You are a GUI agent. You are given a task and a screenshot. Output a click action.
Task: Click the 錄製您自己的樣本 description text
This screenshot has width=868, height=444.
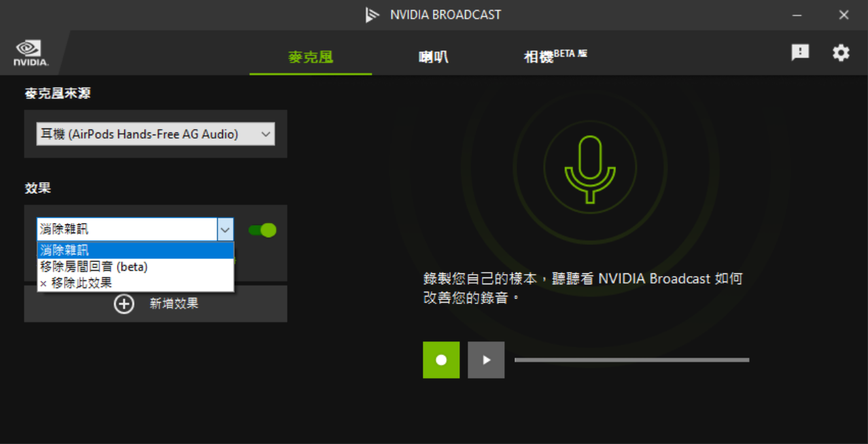pyautogui.click(x=583, y=288)
